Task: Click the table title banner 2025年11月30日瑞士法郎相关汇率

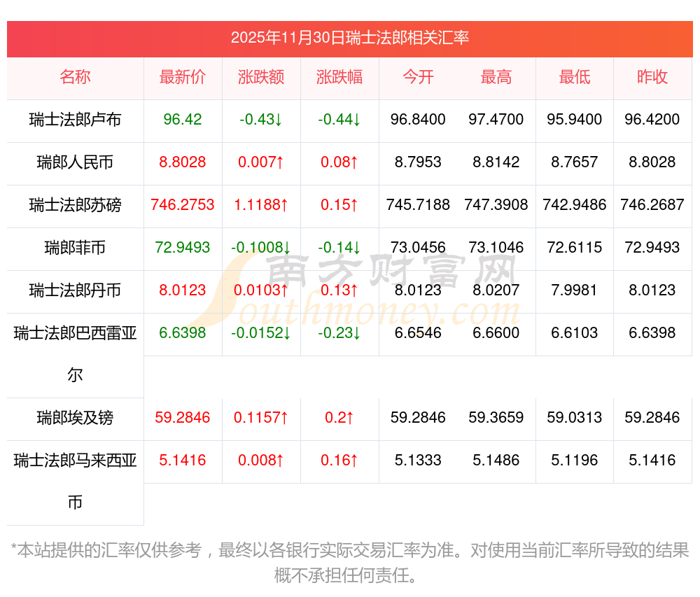Action: [350, 38]
